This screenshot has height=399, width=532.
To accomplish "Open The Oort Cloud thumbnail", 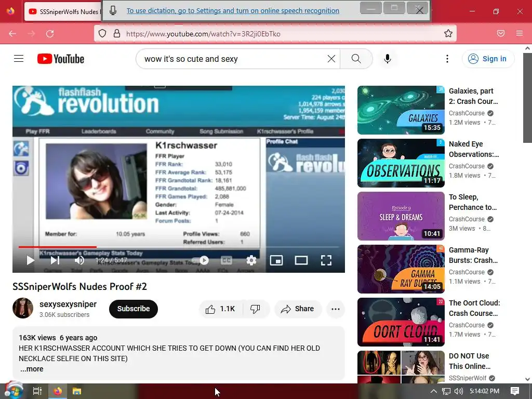I will click(401, 322).
